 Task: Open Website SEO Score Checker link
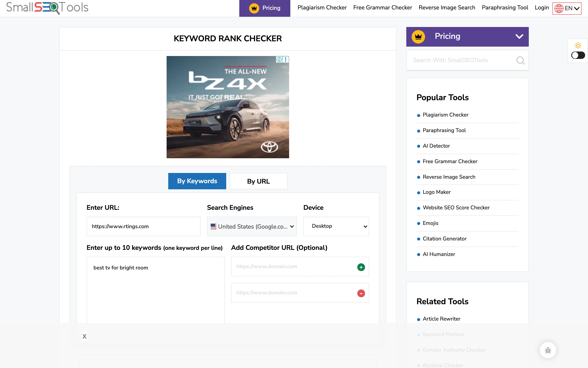(x=456, y=208)
